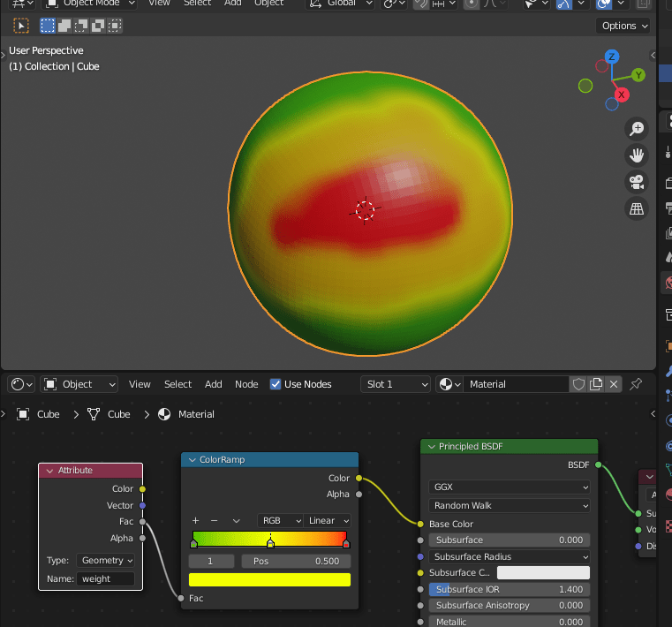Open the Global transform orientation dropdown
This screenshot has width=672, height=627.
(341, 4)
